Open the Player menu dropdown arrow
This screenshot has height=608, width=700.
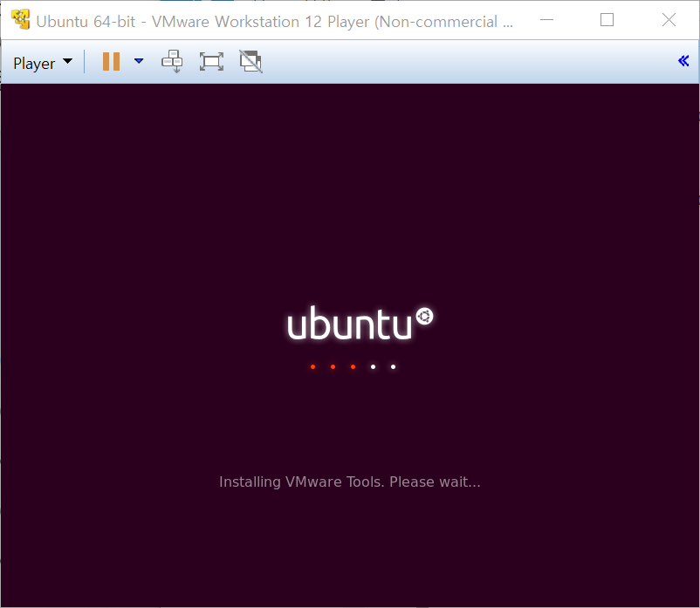point(66,61)
